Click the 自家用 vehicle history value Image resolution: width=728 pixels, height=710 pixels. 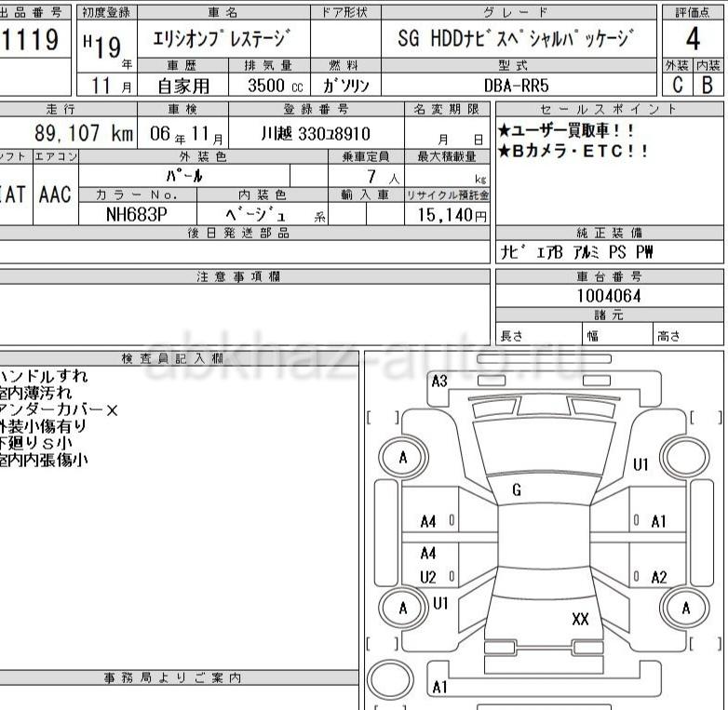[182, 86]
